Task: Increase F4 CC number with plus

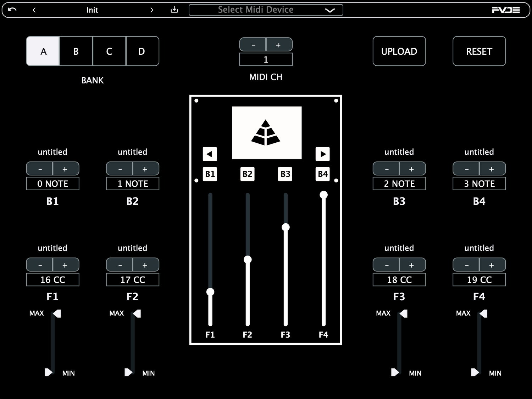Action: 492,265
